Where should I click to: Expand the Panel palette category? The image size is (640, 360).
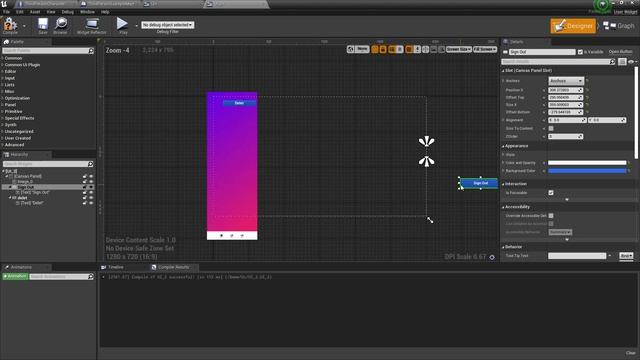click(10, 104)
